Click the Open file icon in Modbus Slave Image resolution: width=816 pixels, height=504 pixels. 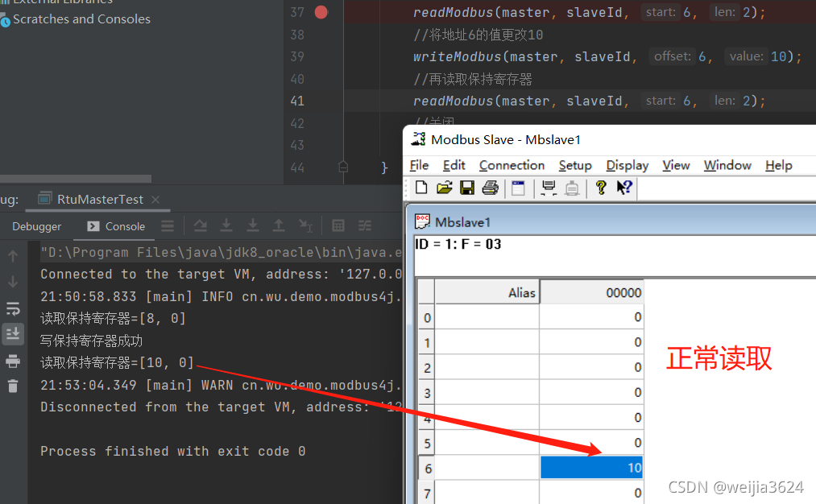[x=444, y=188]
